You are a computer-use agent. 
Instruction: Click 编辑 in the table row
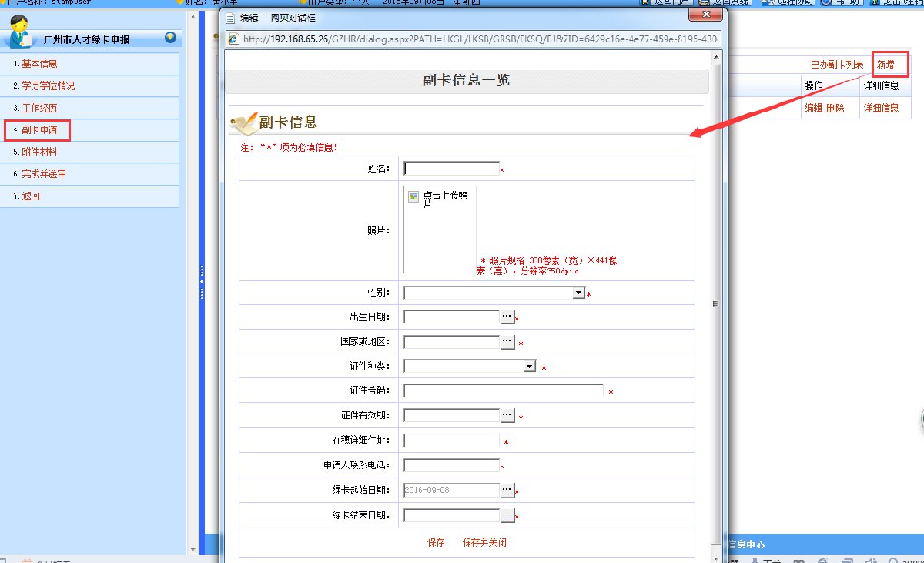(814, 108)
